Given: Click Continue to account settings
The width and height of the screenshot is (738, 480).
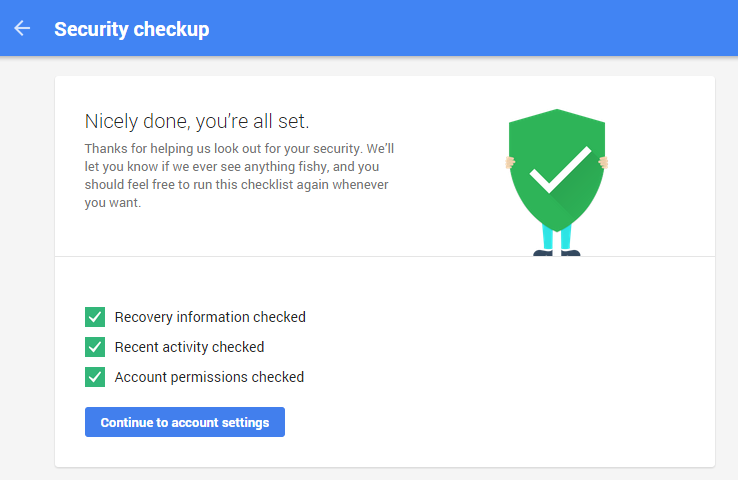Looking at the screenshot, I should (x=184, y=422).
